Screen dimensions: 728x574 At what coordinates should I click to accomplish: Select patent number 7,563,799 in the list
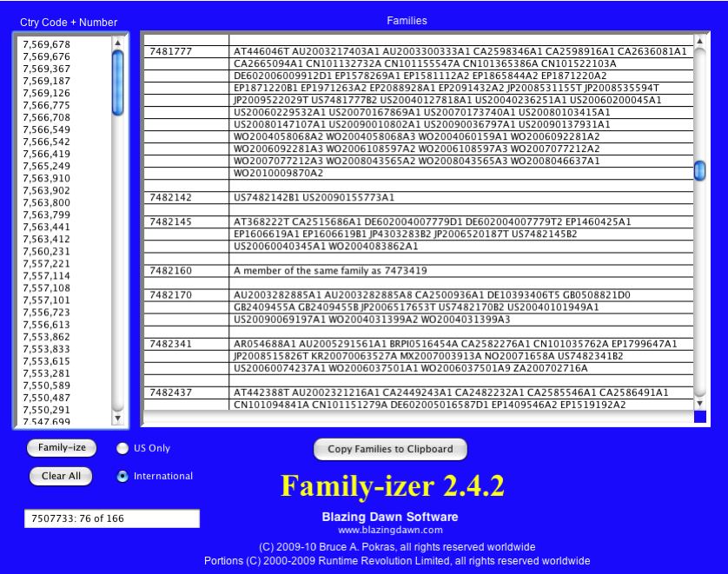click(x=46, y=214)
